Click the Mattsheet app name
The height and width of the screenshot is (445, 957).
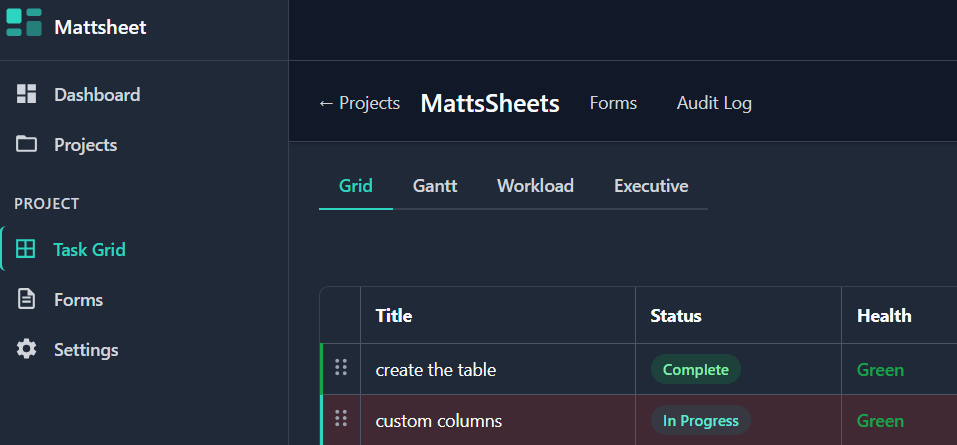[100, 27]
